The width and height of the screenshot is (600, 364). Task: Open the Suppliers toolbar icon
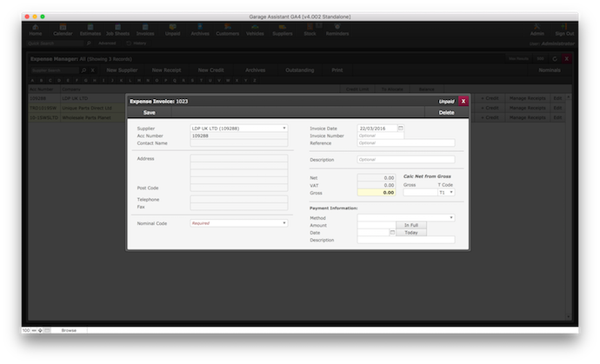pyautogui.click(x=283, y=30)
